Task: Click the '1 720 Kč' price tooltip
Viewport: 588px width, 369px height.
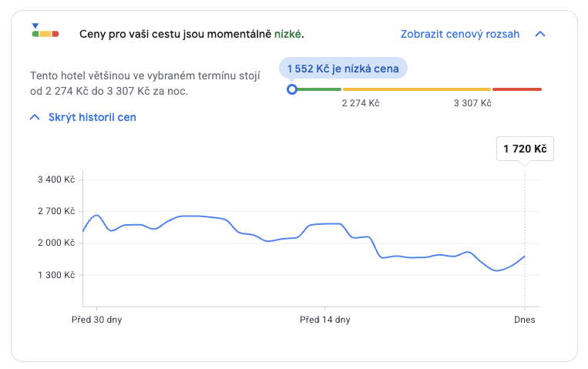Action: click(525, 149)
